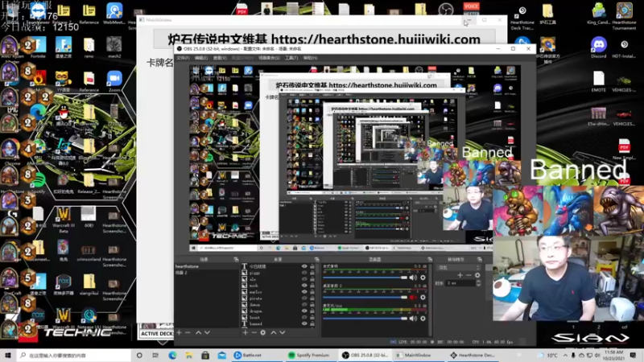The height and width of the screenshot is (362, 644).
Task: Mute the top mixer channel's speaker icon
Action: tap(413, 278)
